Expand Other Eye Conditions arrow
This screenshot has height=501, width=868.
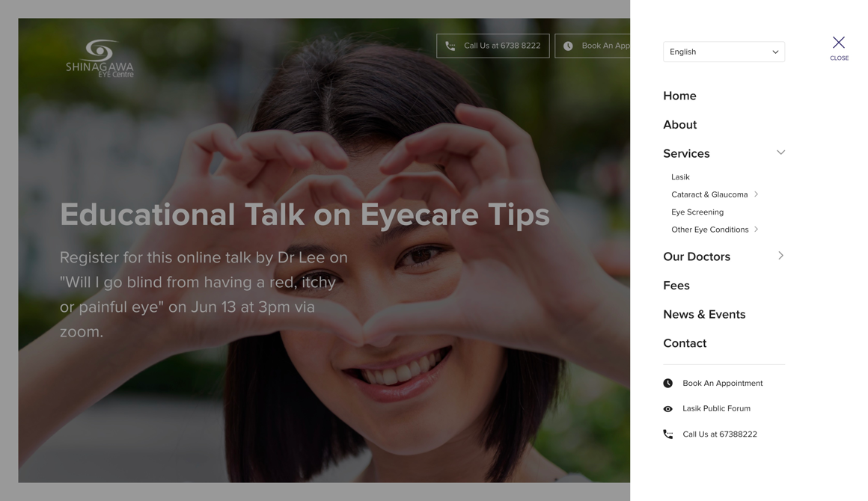tap(757, 230)
